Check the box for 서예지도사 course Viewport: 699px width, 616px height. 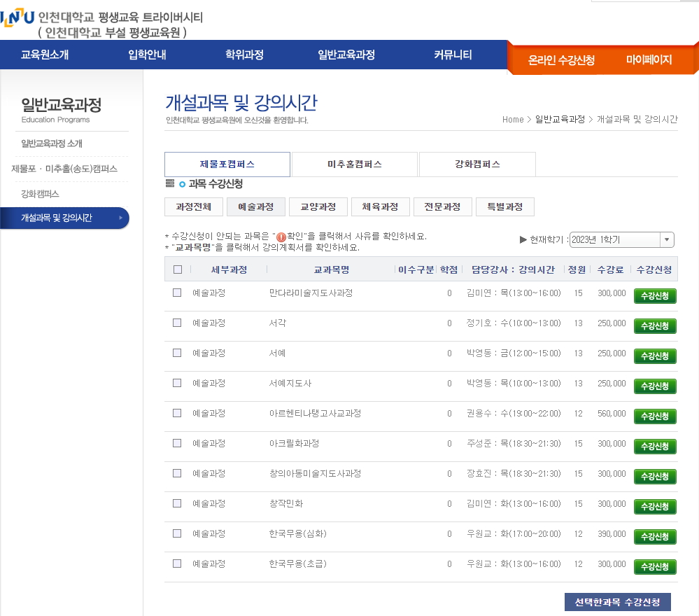click(177, 383)
